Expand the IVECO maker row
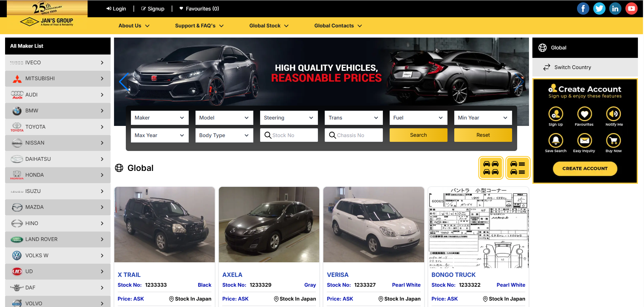This screenshot has height=307, width=644. tap(58, 63)
